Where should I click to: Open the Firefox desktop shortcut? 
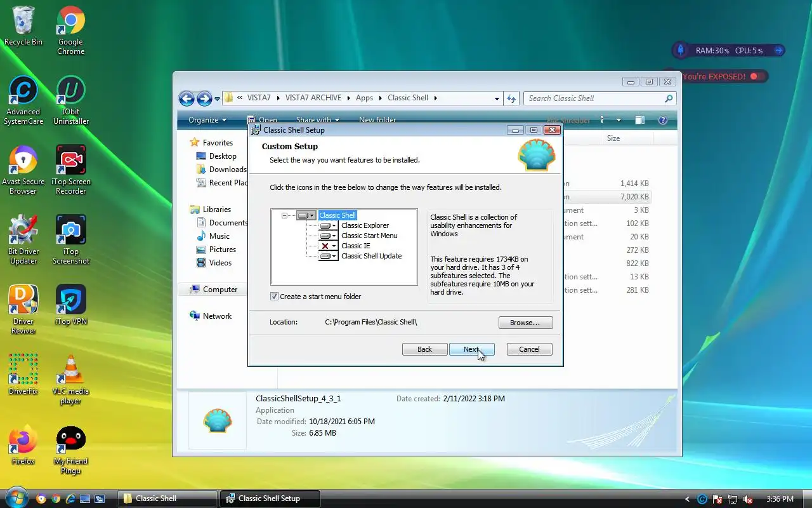(x=23, y=444)
